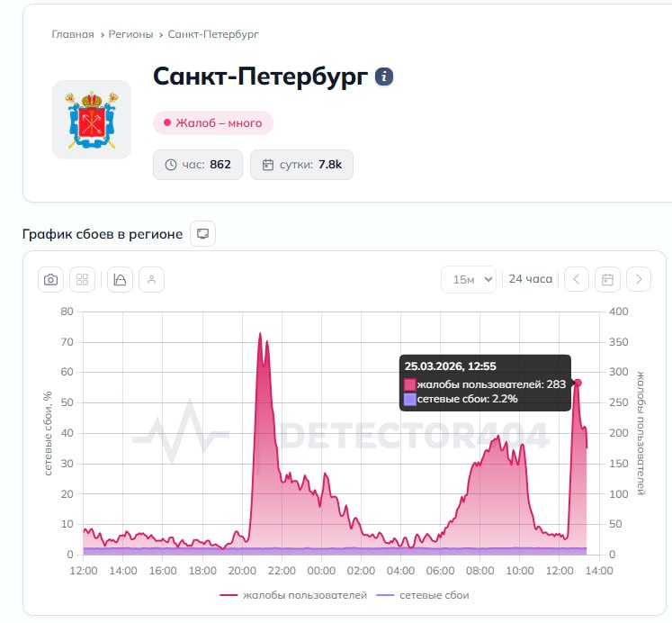Click the camera screenshot icon above chart
The height and width of the screenshot is (623, 672).
click(x=51, y=280)
